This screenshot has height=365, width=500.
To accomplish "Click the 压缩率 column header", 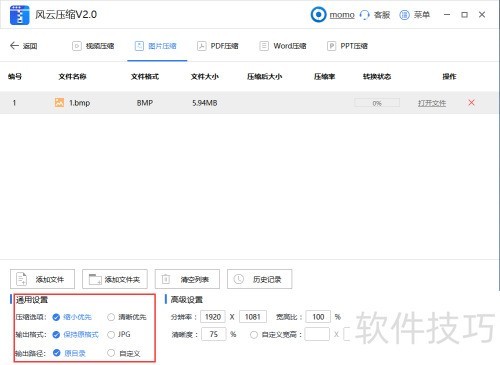I will 324,77.
